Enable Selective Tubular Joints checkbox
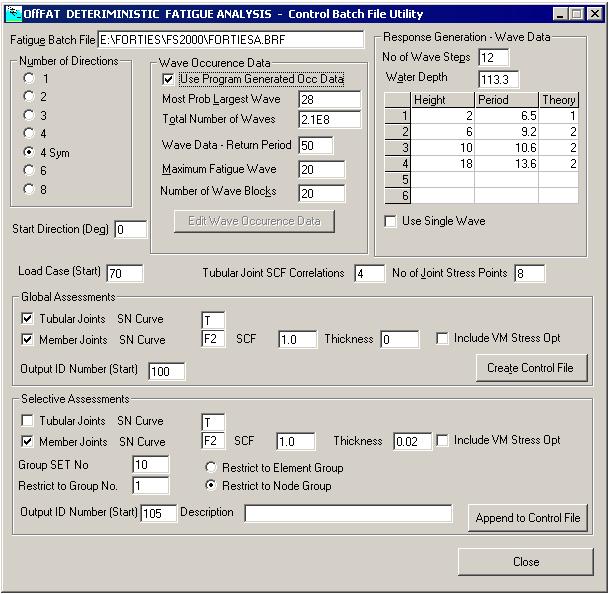 pos(27,421)
